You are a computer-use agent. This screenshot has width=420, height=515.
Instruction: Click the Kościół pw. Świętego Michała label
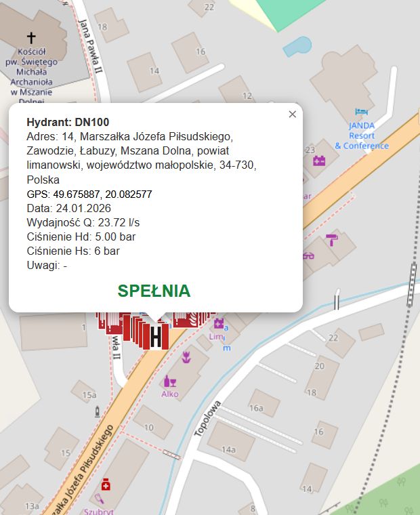(x=32, y=77)
